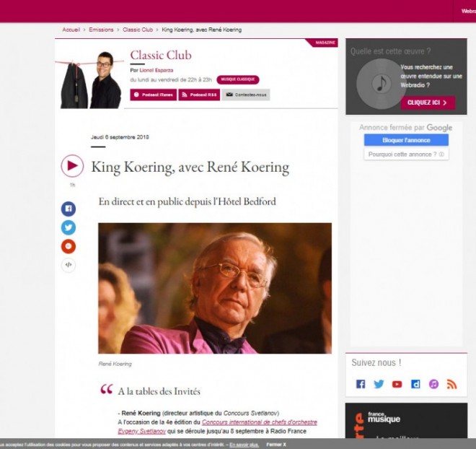Click the Podcast iTunes button

point(154,95)
